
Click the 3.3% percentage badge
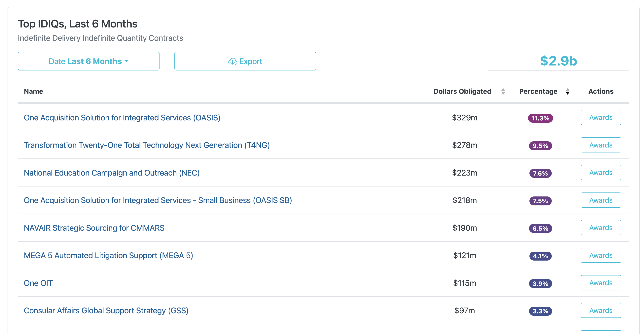pos(540,311)
